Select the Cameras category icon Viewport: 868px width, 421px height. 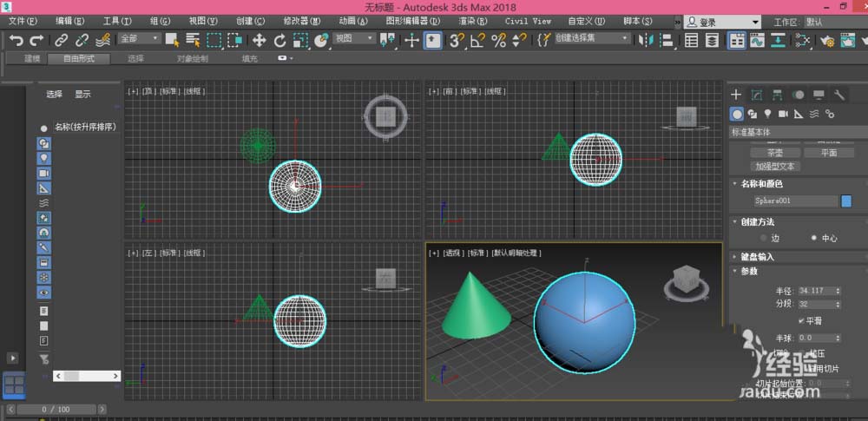(783, 114)
